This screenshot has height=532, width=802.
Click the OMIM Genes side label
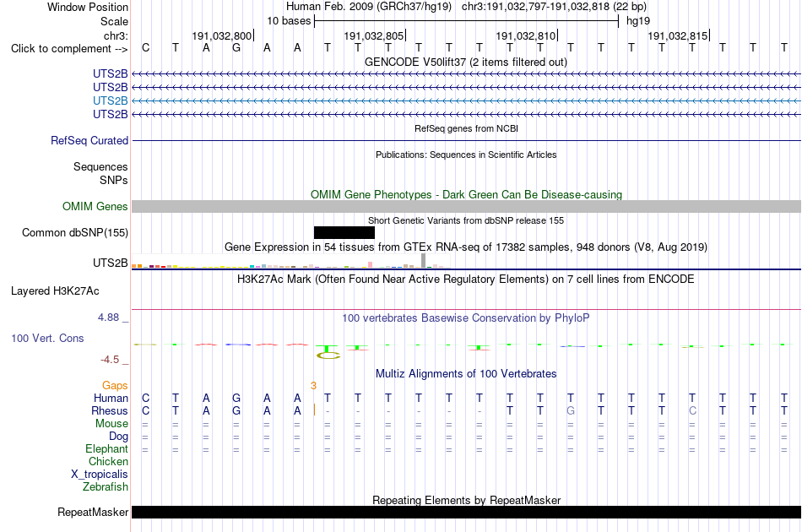(95, 206)
